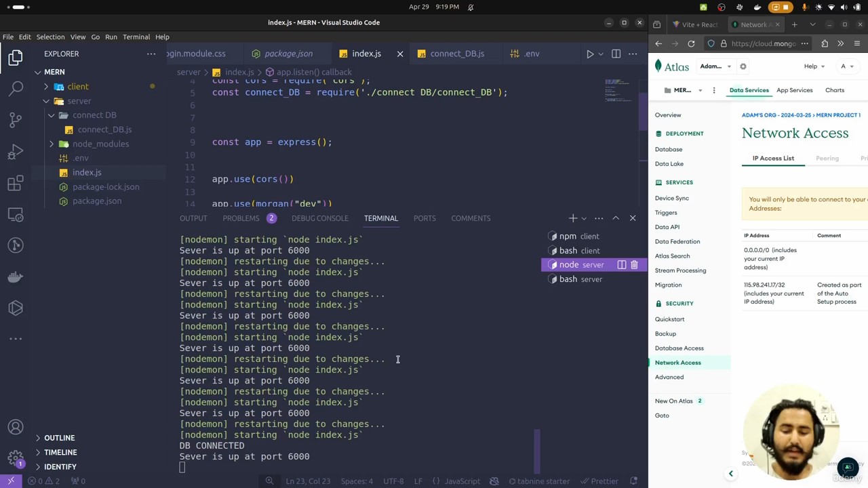This screenshot has height=488, width=868.
Task: Reload the page in the browser
Action: point(691,43)
